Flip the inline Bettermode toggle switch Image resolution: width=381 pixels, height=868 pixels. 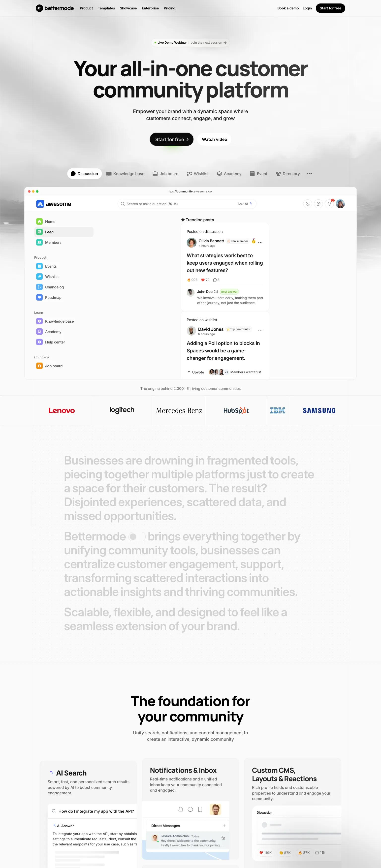click(x=137, y=536)
